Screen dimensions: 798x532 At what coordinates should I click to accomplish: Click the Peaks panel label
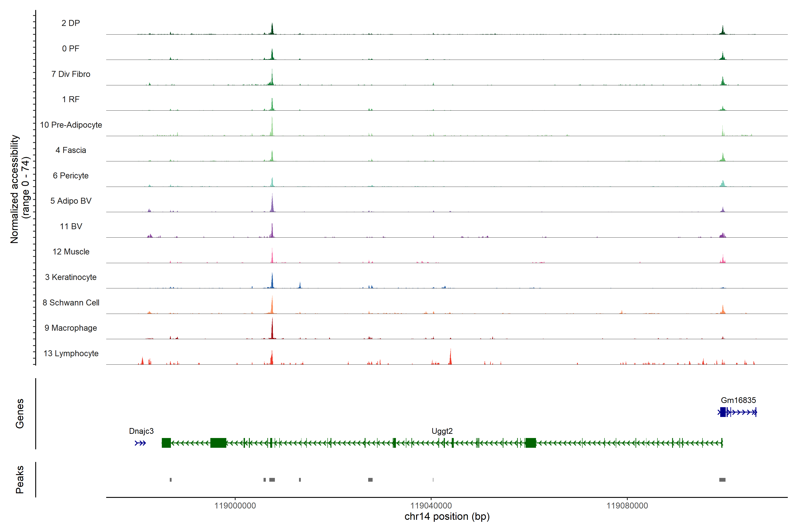click(20, 479)
